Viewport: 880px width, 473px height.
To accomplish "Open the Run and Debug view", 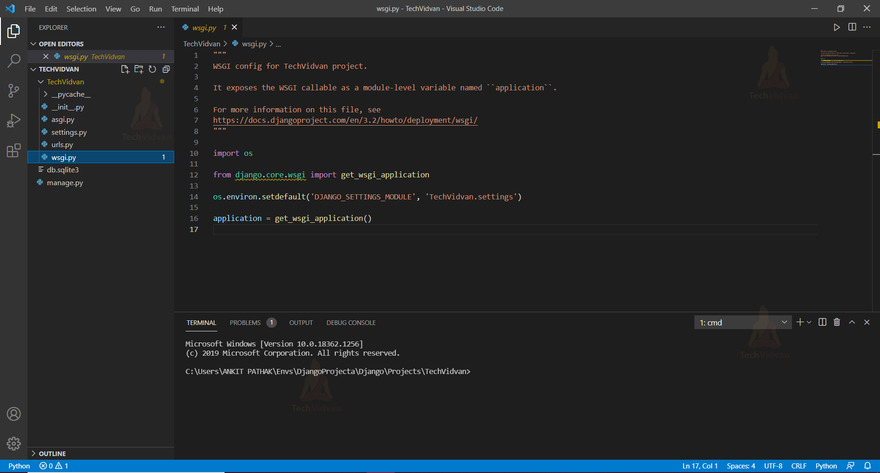I will click(14, 121).
